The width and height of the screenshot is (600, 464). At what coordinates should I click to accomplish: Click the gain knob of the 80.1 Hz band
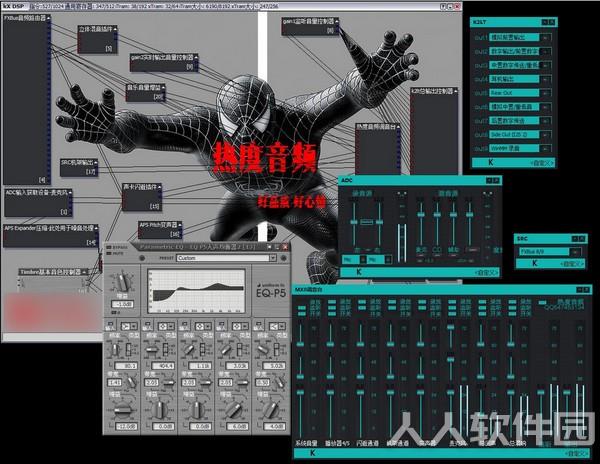pyautogui.click(x=122, y=410)
